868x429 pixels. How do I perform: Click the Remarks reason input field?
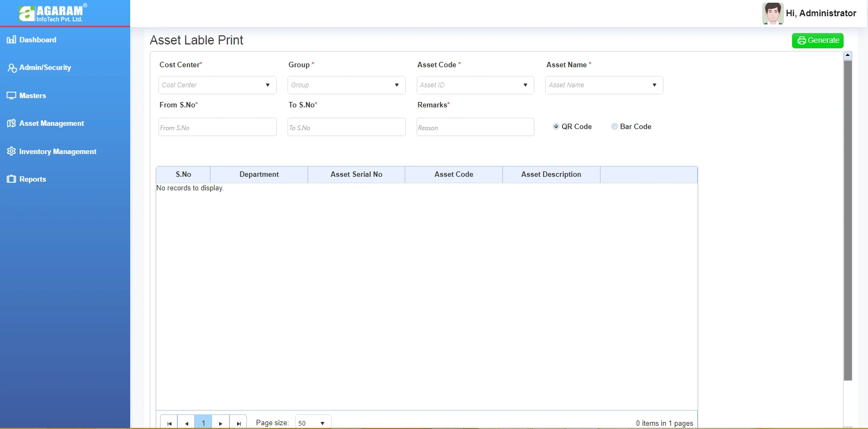(475, 127)
